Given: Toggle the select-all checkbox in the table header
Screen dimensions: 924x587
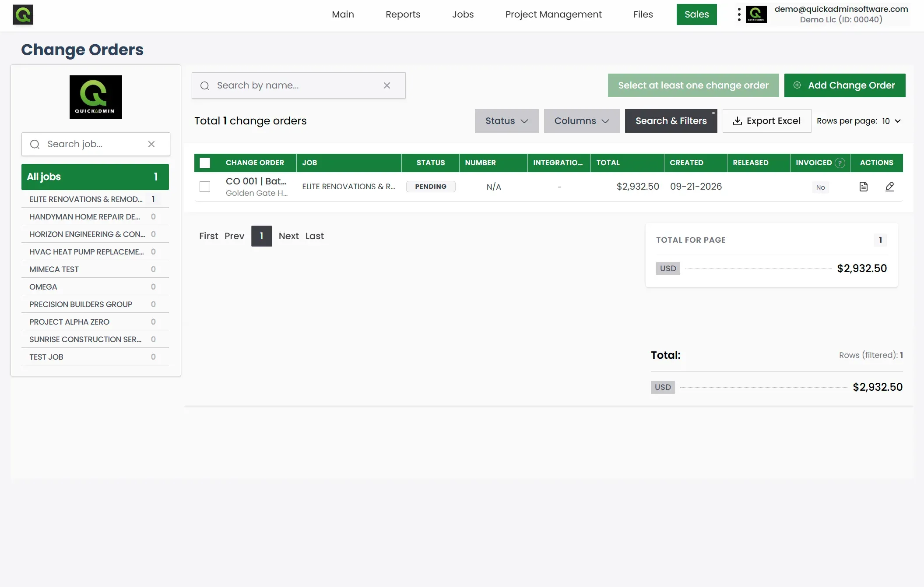Looking at the screenshot, I should coord(205,163).
